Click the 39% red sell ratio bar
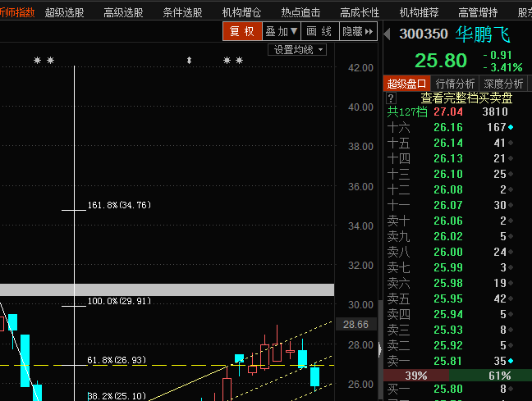The width and height of the screenshot is (532, 401). [415, 376]
